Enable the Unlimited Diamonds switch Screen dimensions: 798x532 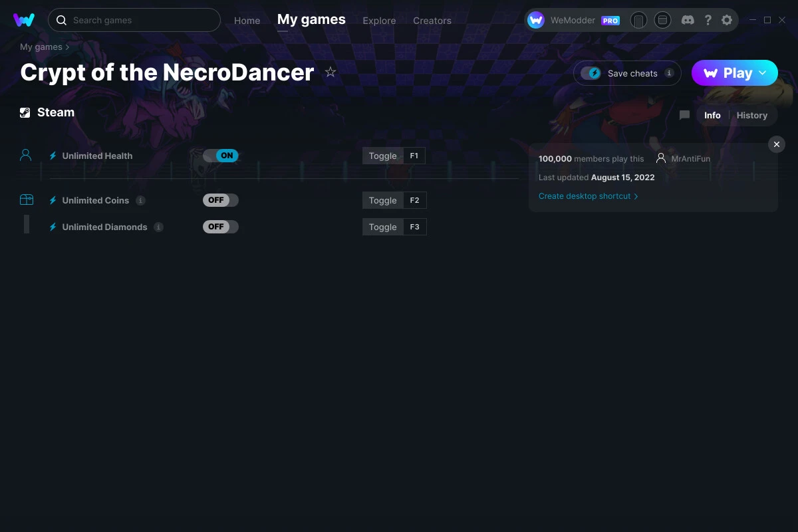click(x=220, y=226)
